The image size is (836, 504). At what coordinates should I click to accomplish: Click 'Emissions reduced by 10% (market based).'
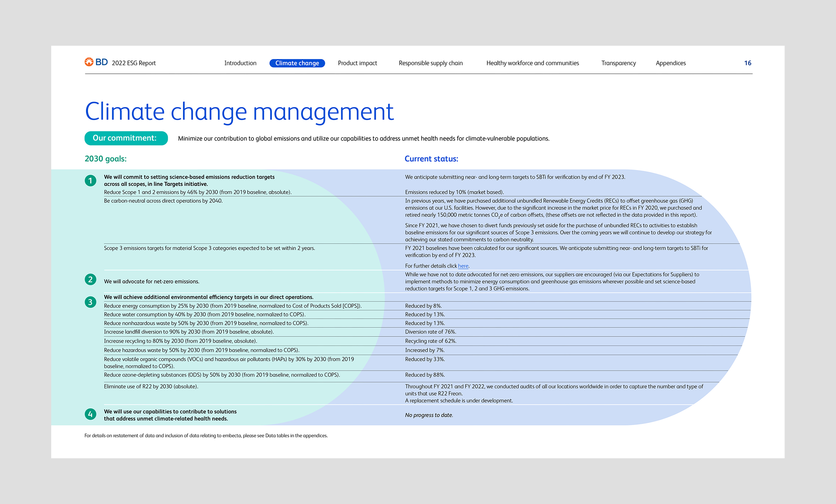click(x=454, y=192)
